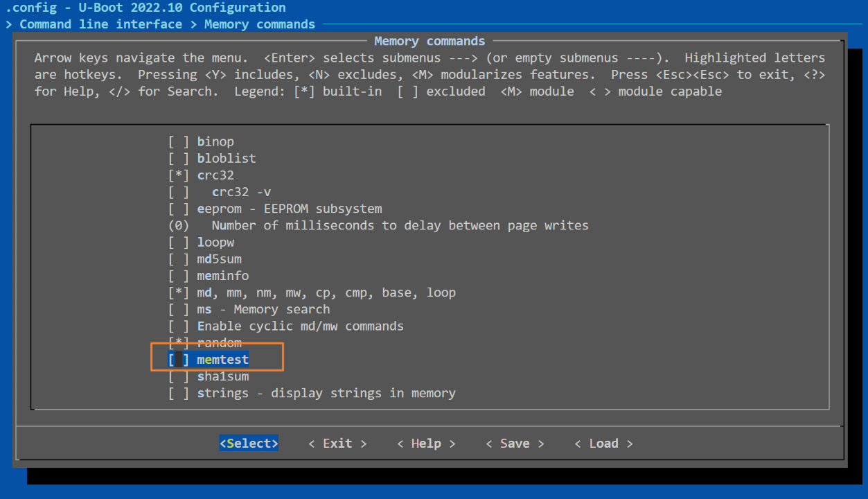This screenshot has width=868, height=499.
Task: Uncheck the crc32 checkbox
Action: click(x=179, y=175)
